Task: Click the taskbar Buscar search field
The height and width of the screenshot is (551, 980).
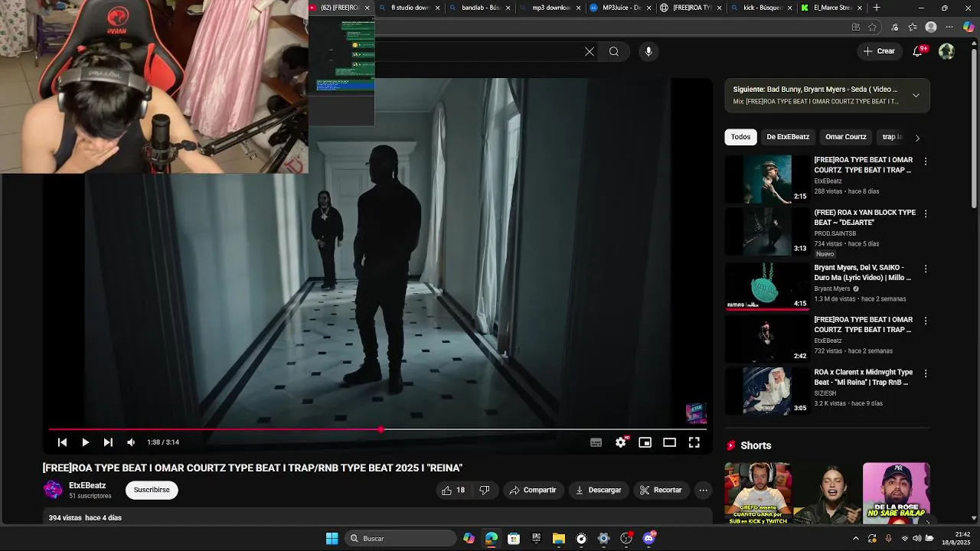Action: pos(399,539)
